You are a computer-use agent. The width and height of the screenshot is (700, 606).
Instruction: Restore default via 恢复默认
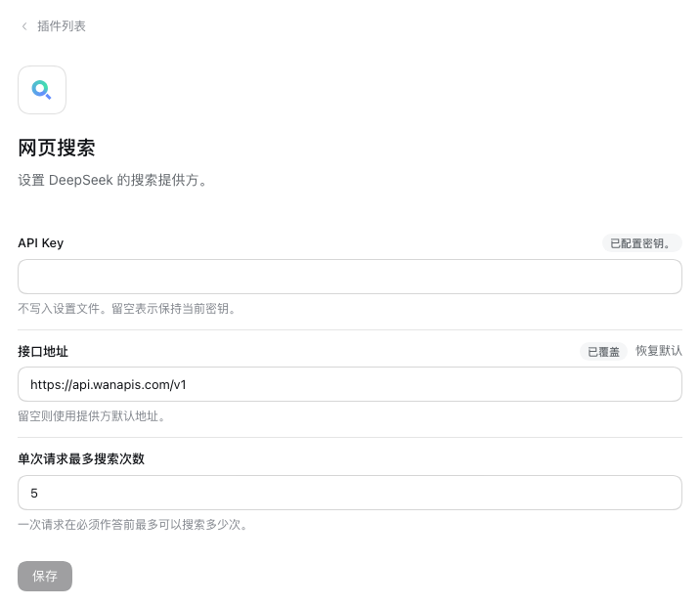[x=659, y=351]
